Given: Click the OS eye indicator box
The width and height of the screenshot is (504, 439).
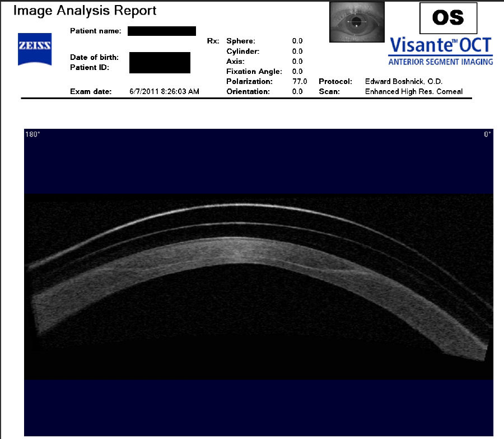Looking at the screenshot, I should [448, 18].
